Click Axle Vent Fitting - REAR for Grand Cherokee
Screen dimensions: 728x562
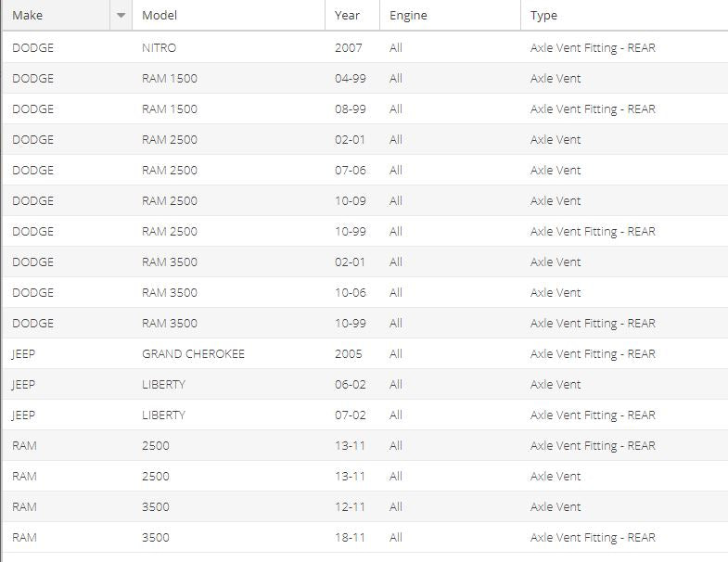coord(593,354)
